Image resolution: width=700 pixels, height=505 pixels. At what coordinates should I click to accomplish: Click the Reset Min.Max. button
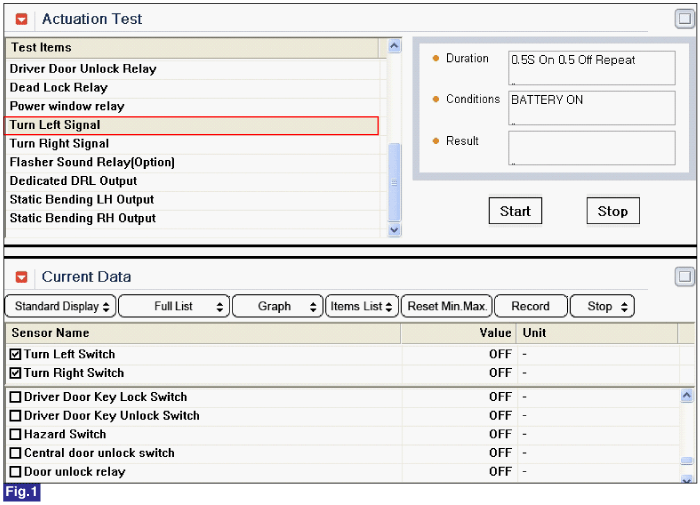click(x=447, y=306)
